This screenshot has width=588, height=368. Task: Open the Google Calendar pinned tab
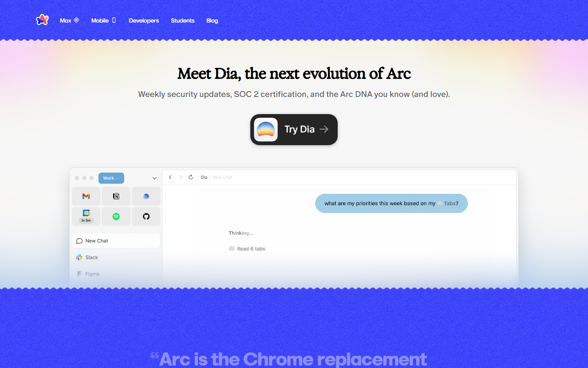[86, 216]
